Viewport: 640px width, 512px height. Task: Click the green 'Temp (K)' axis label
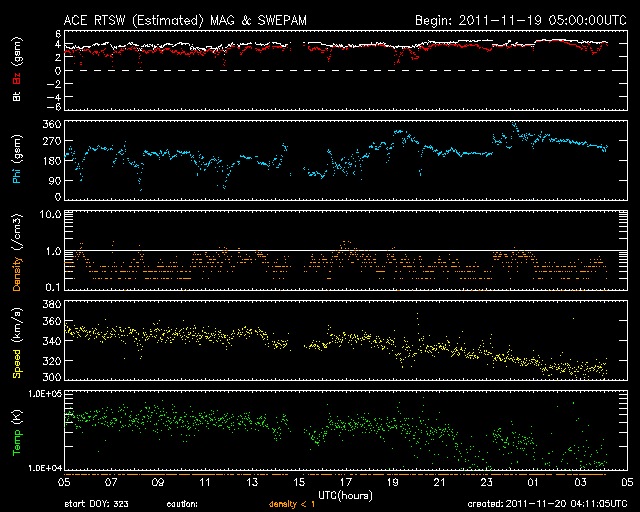[17, 432]
